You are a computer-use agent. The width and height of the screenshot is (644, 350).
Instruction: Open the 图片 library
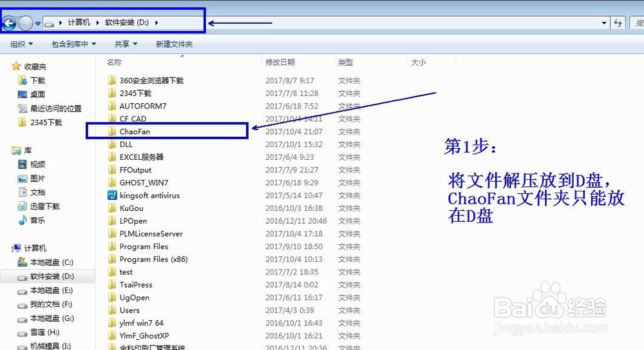37,178
